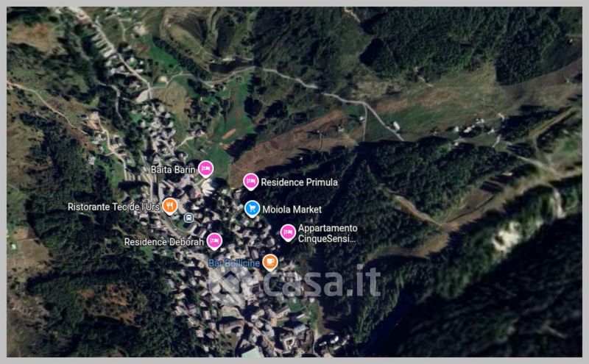This screenshot has height=364, width=589.
Task: Open the Residence Deborah text label
Action: point(164,242)
